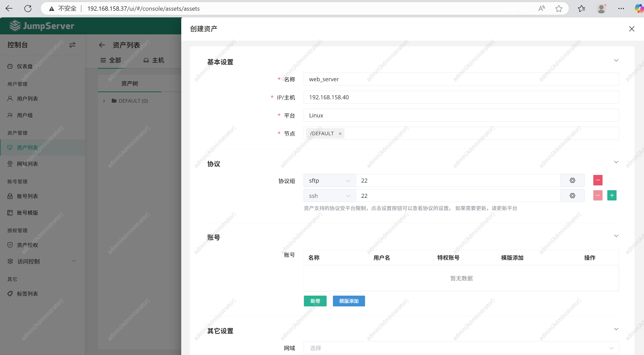Collapse the 基本设置 section
The image size is (644, 355).
pos(616,61)
